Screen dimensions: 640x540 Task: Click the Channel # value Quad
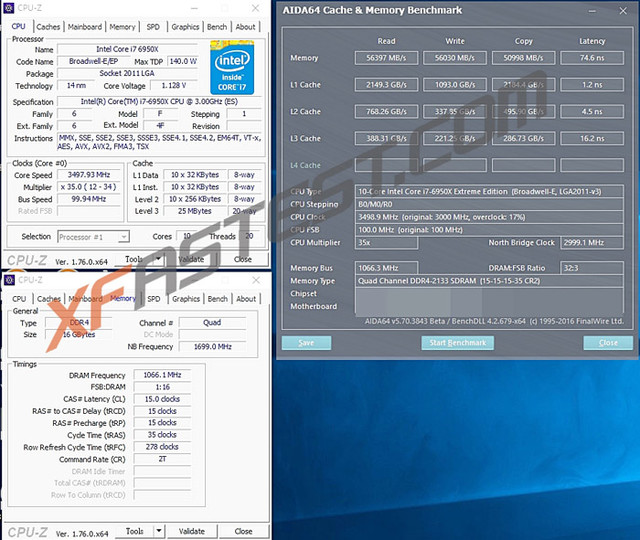point(213,323)
